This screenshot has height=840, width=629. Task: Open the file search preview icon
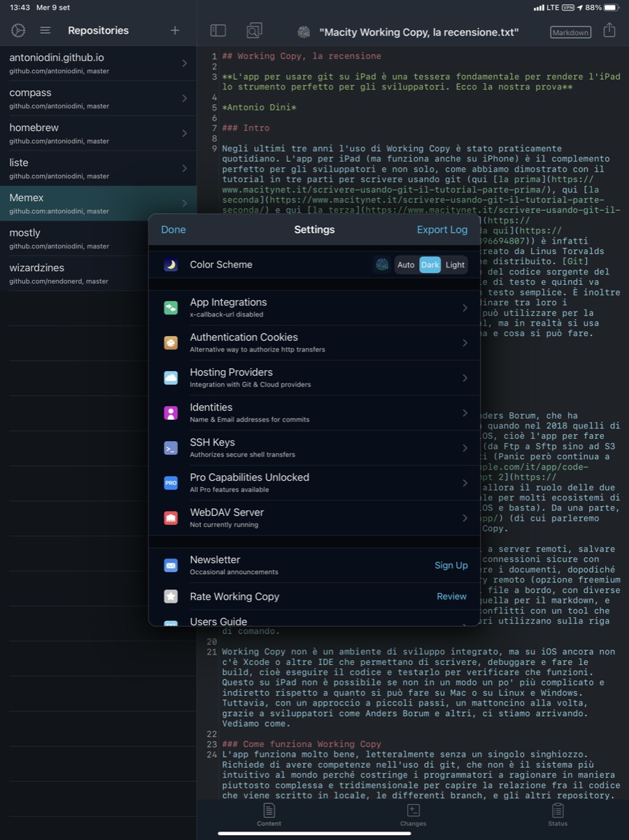tap(254, 30)
